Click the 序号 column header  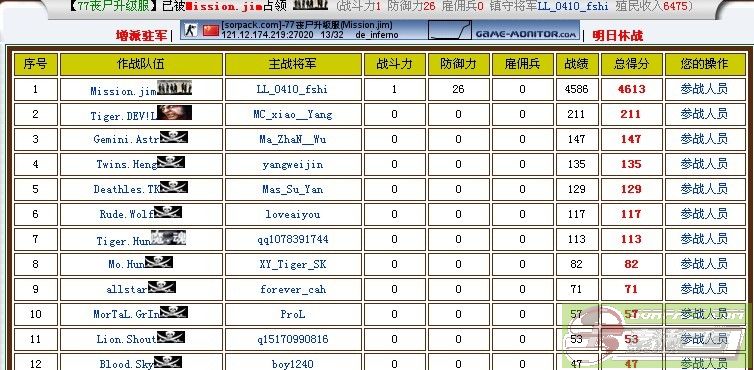tap(36, 64)
